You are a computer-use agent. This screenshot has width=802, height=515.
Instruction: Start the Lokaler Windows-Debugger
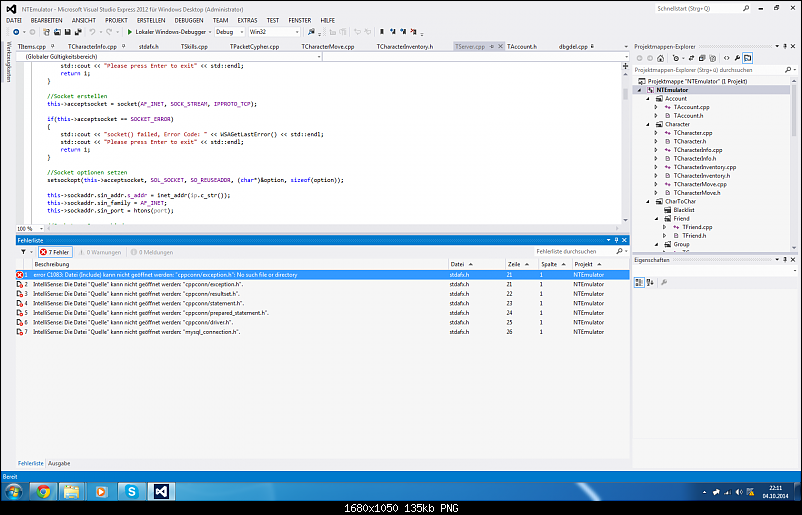(x=166, y=32)
